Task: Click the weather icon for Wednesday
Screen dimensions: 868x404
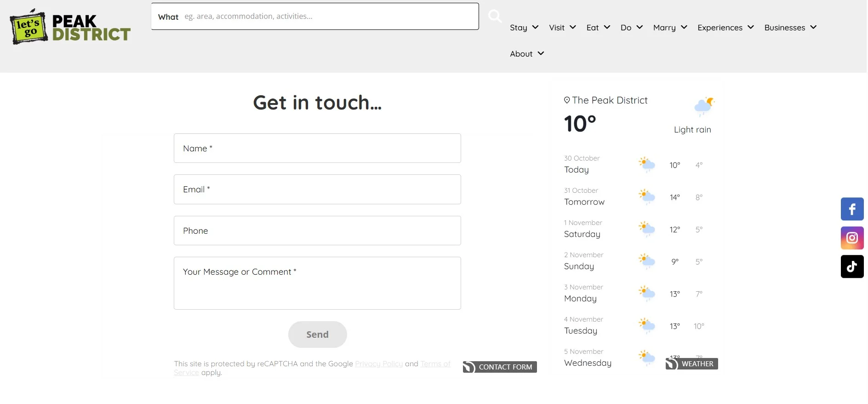Action: (647, 358)
